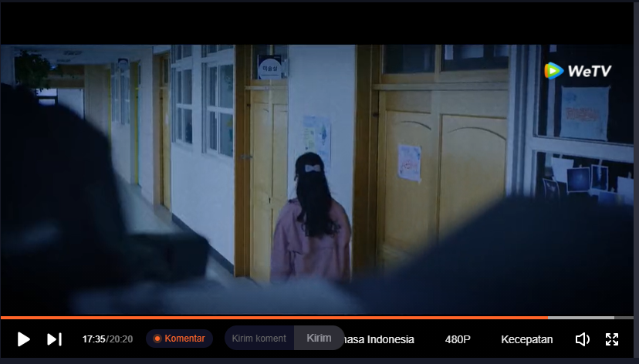Enter fullscreen mode

612,339
